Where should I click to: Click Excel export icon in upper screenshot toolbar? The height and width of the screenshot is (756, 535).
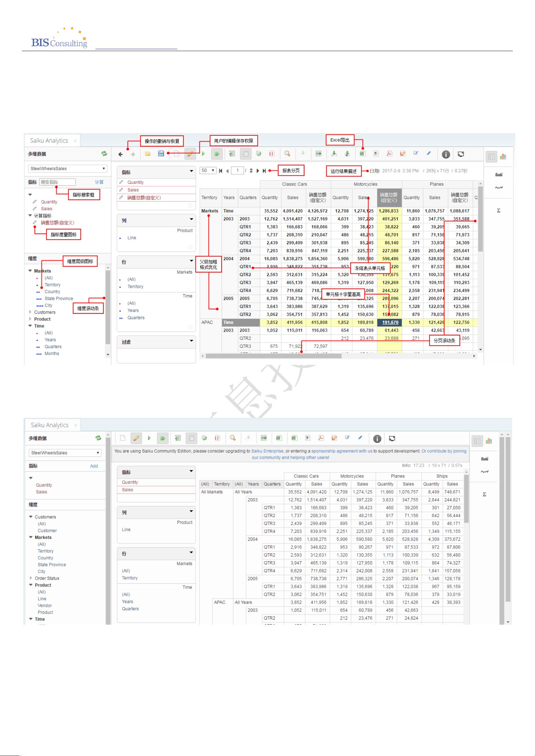click(363, 154)
